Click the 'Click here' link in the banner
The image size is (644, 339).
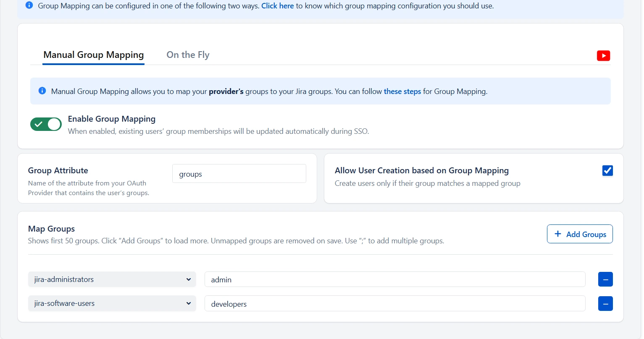277,5
